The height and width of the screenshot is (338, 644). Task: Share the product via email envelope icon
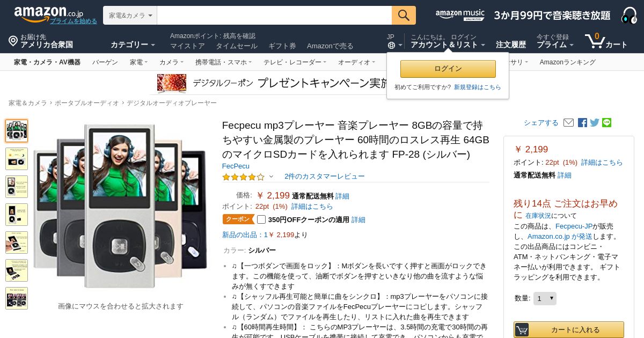coord(568,123)
